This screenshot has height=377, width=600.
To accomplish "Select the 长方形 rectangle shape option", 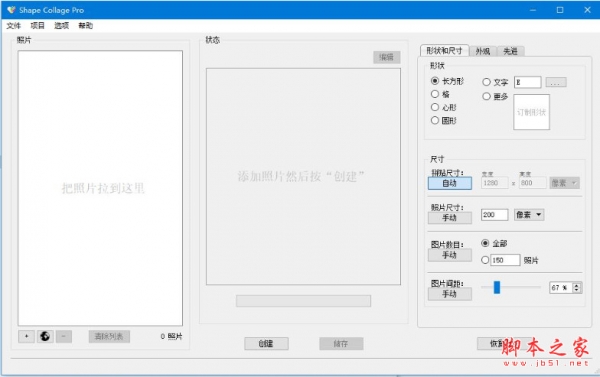I will pyautogui.click(x=435, y=81).
